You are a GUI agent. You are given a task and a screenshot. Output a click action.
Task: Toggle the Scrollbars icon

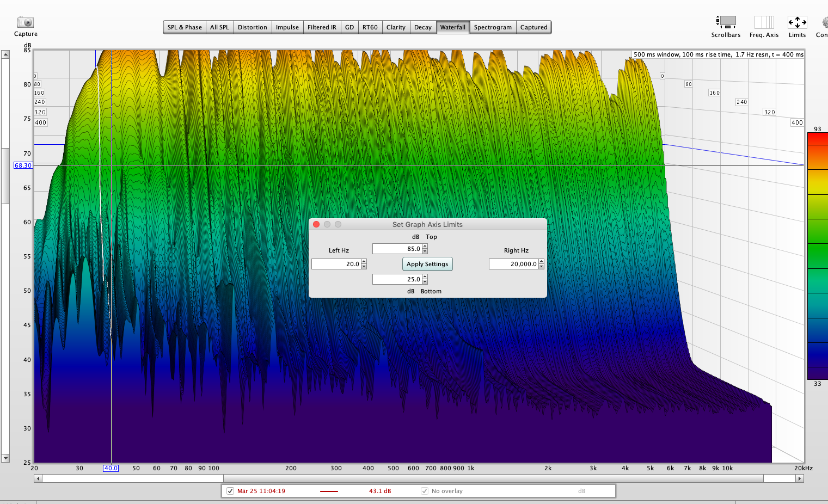click(x=726, y=22)
